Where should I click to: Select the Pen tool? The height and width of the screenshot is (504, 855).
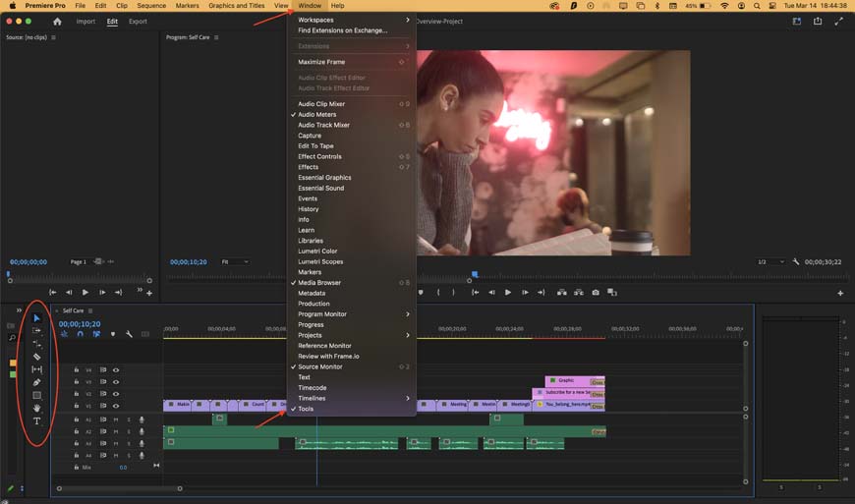tap(37, 382)
